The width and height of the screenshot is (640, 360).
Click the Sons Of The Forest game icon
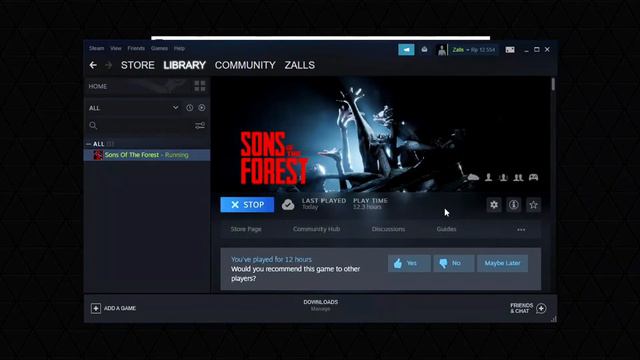[x=98, y=155]
